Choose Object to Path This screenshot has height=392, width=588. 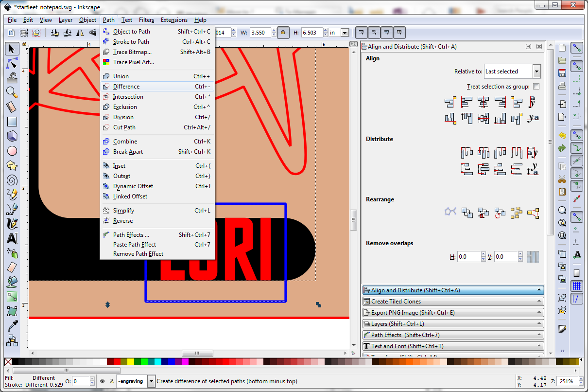click(x=157, y=32)
